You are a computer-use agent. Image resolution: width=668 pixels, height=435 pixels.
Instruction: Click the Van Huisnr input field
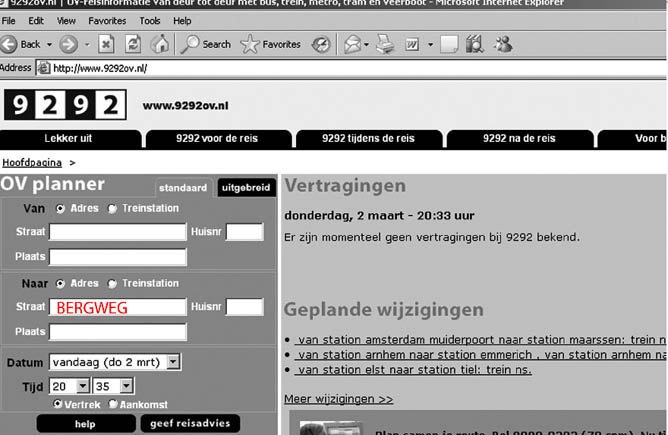pyautogui.click(x=245, y=232)
